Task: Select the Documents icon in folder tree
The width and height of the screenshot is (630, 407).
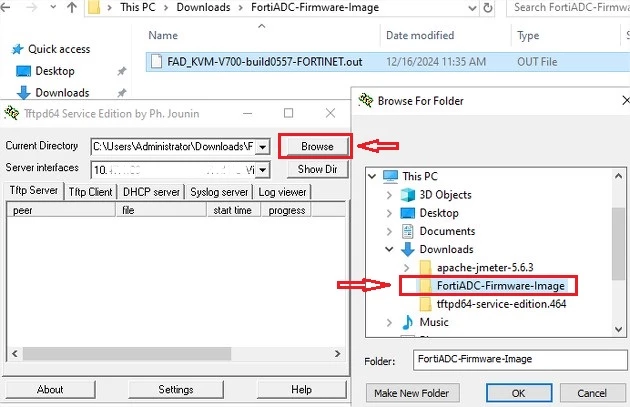Action: coord(408,231)
